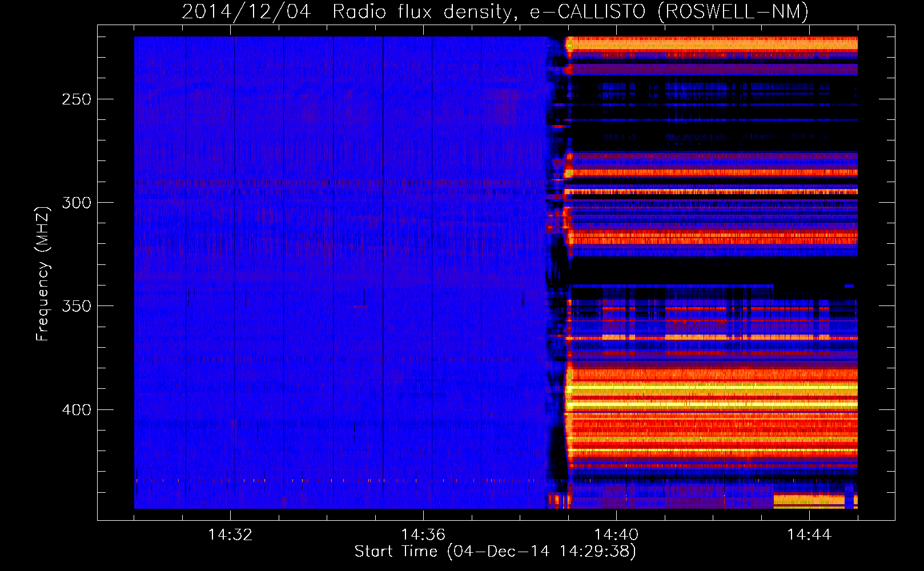Image resolution: width=924 pixels, height=571 pixels.
Task: Click the 350 frequency tick label
Action: 77,306
